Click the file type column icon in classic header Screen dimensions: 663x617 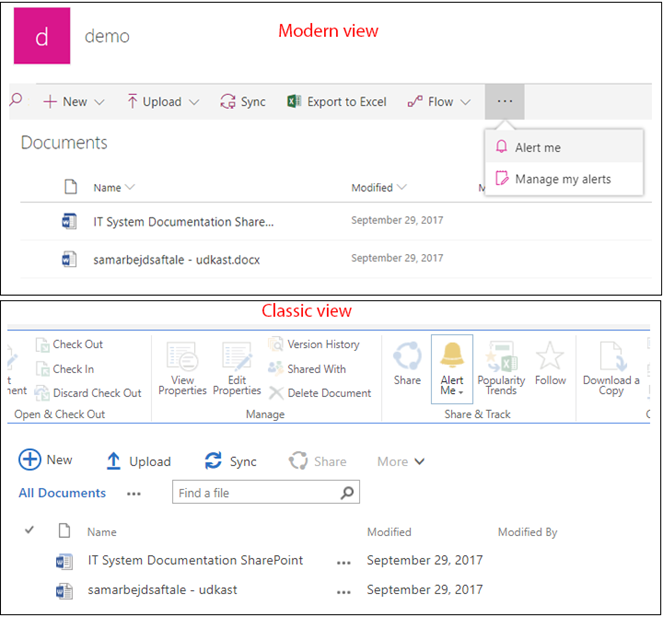[64, 530]
